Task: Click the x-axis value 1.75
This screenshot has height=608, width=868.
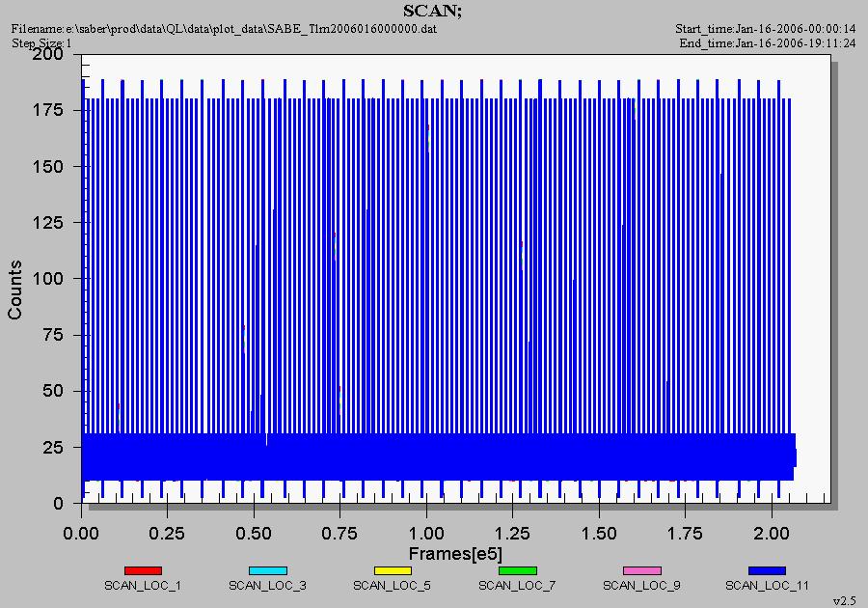Action: click(685, 534)
